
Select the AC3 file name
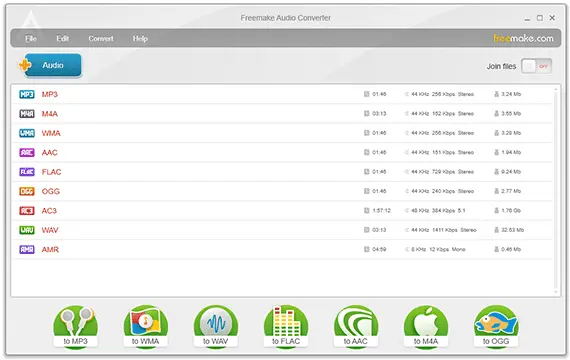tap(49, 211)
